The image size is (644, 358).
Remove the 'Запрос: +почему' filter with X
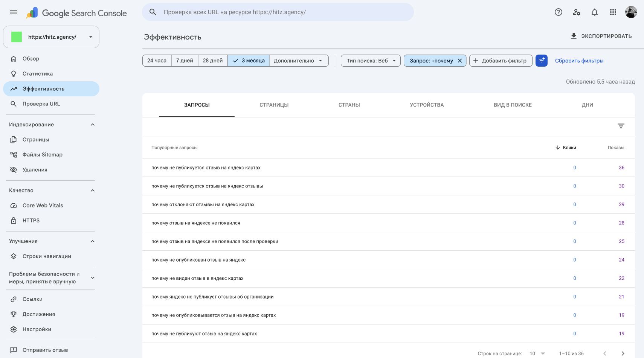point(460,61)
